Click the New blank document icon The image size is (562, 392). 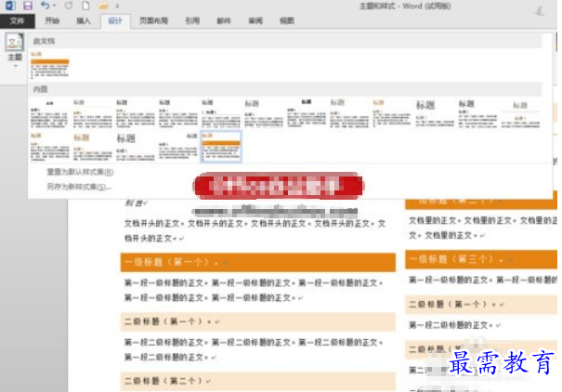(x=85, y=6)
